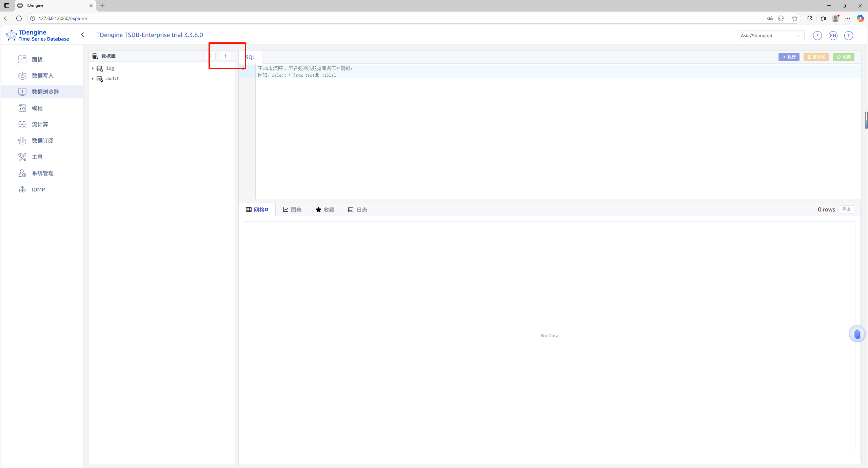Expand the audit database tree node
Image resolution: width=868 pixels, height=468 pixels.
93,79
